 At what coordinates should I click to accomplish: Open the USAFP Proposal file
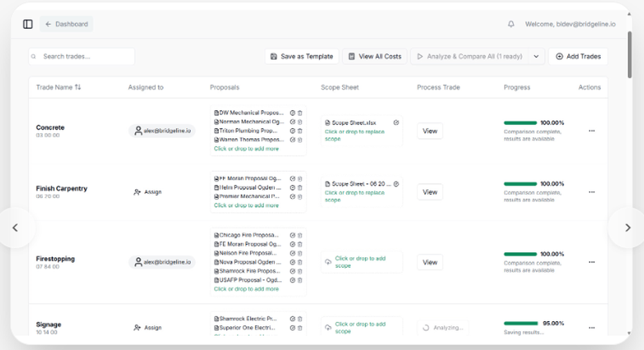pyautogui.click(x=248, y=281)
